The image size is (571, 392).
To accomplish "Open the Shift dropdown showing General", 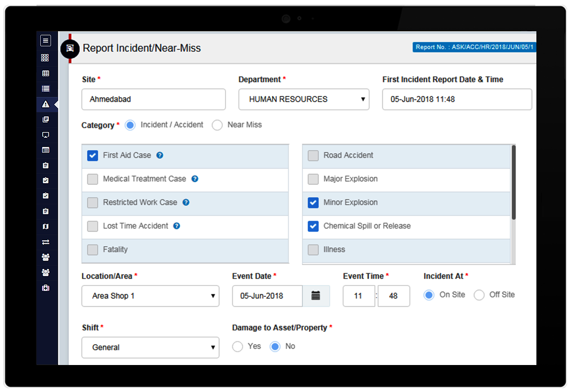I will 150,347.
